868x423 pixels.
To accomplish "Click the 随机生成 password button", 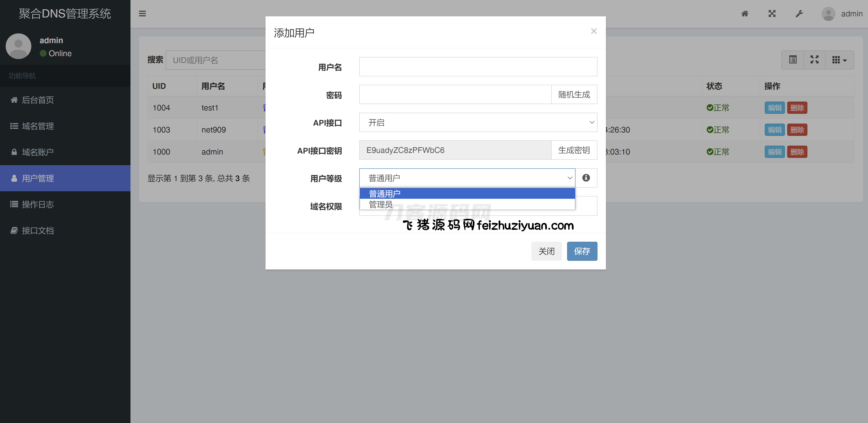I will (x=574, y=95).
